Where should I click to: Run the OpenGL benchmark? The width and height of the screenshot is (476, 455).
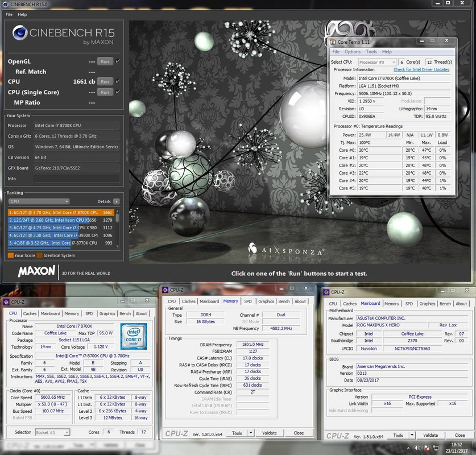coord(105,61)
